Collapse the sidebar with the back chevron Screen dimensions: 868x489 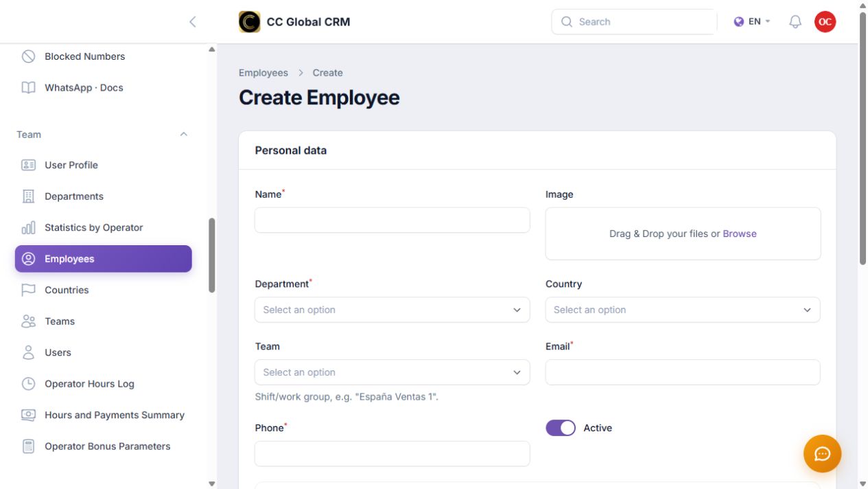(193, 22)
